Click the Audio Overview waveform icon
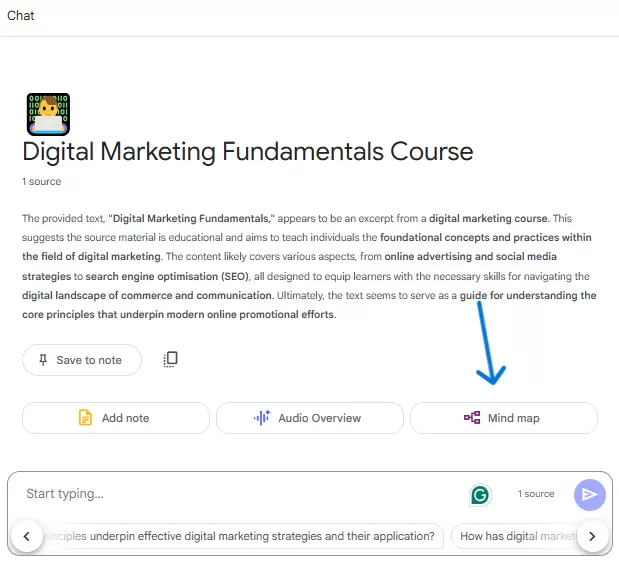Image resolution: width=619 pixels, height=563 pixels. pos(262,418)
